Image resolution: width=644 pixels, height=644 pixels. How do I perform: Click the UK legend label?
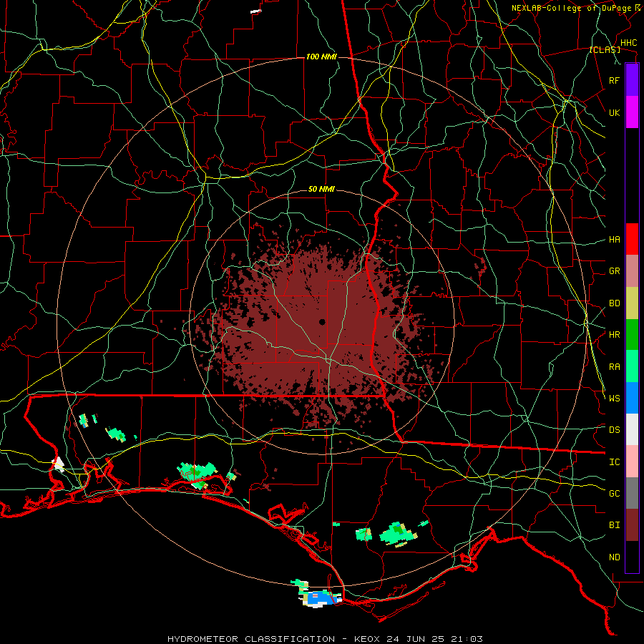[x=614, y=112]
